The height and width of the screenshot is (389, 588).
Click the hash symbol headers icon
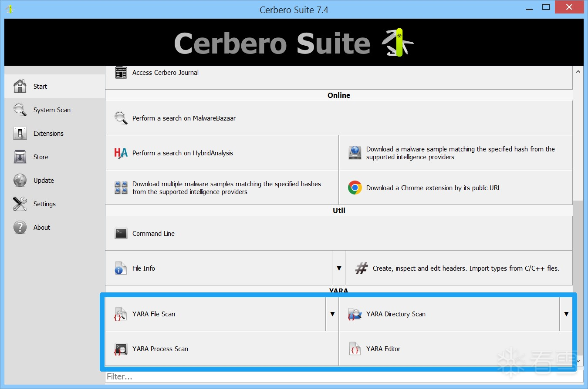pyautogui.click(x=362, y=268)
